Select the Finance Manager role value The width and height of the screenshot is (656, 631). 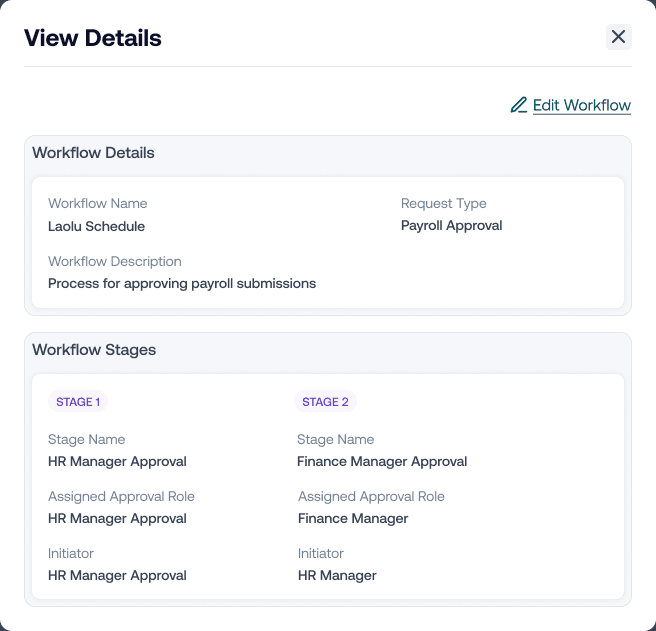[353, 518]
